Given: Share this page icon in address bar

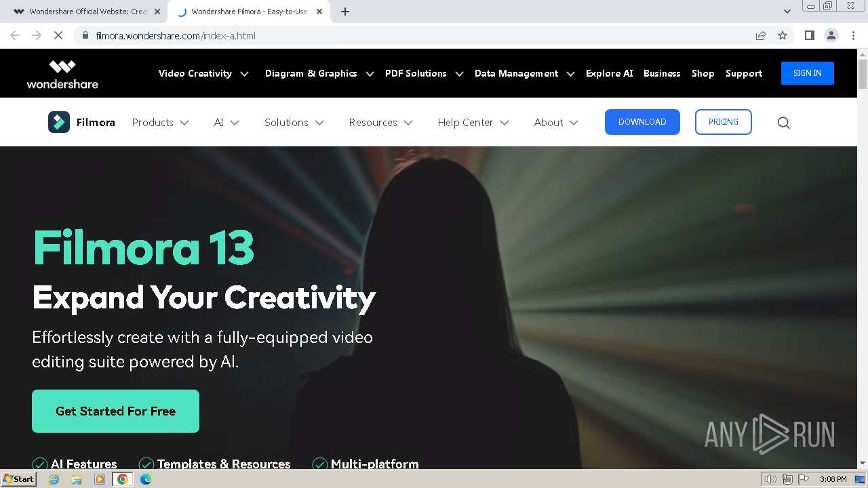Looking at the screenshot, I should pyautogui.click(x=761, y=35).
